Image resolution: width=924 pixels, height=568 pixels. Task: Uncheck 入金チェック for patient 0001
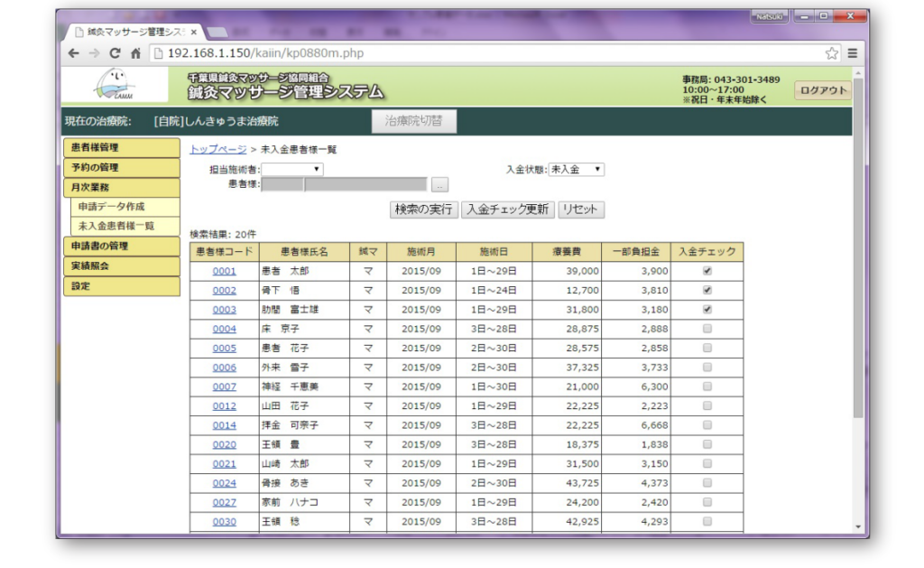tap(707, 271)
